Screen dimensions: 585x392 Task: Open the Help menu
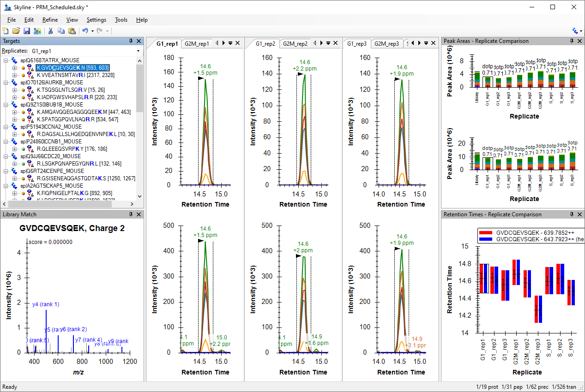(x=142, y=20)
